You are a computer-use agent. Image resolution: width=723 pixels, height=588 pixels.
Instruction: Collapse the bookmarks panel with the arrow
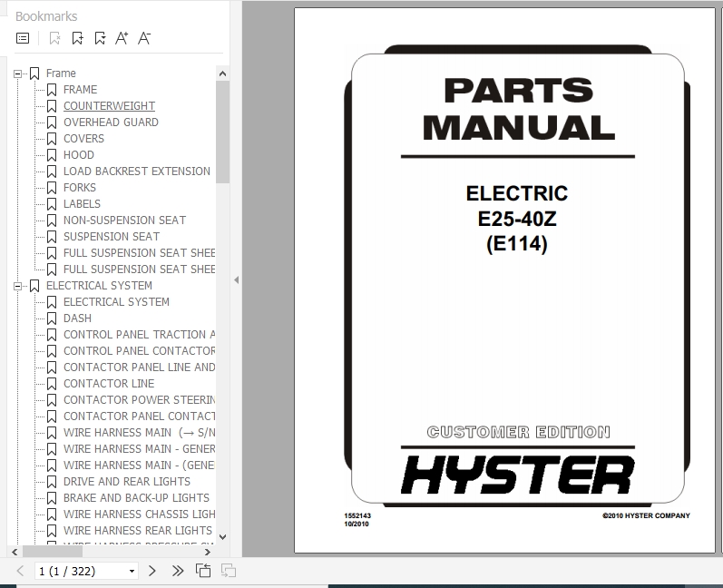click(x=236, y=279)
